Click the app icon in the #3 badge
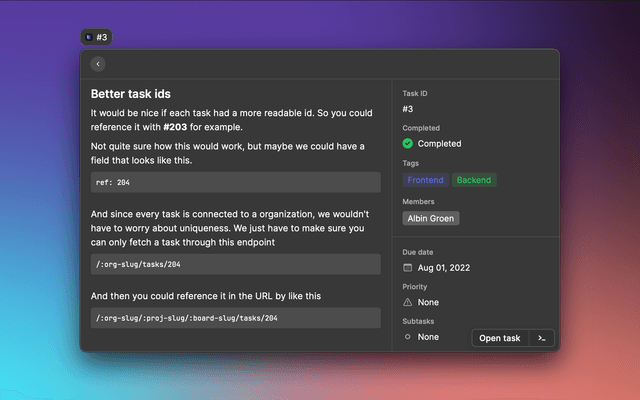Screen dimensions: 640x400 (89, 37)
